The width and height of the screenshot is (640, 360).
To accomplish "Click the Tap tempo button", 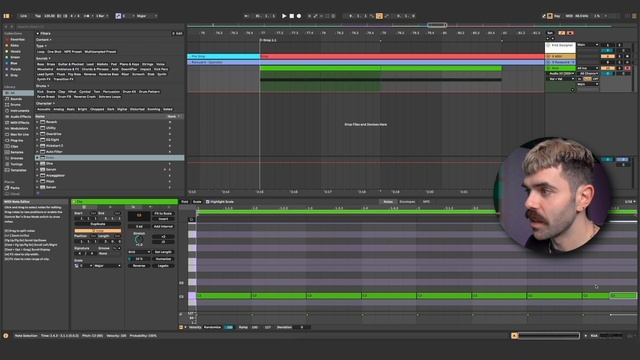I will pyautogui.click(x=38, y=16).
